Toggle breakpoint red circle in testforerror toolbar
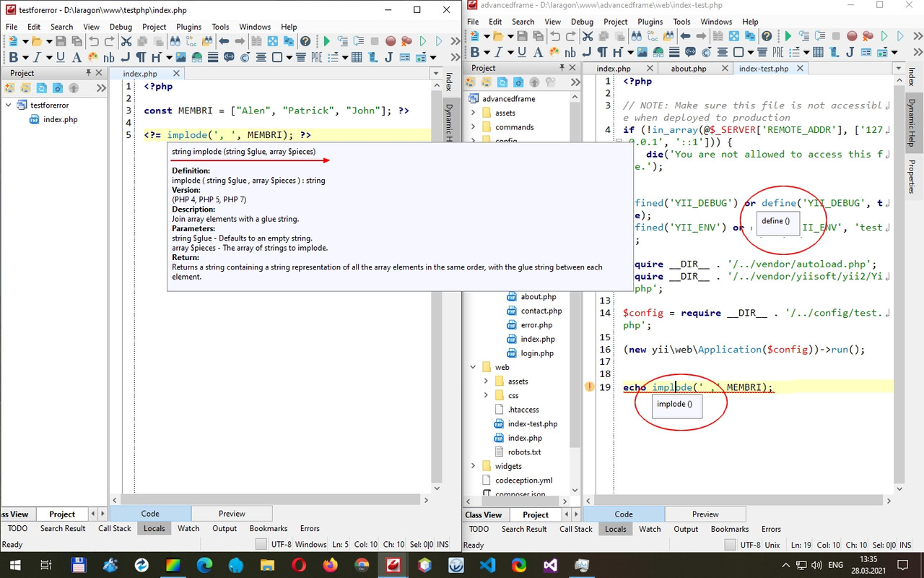This screenshot has width=924, height=578. coord(391,41)
